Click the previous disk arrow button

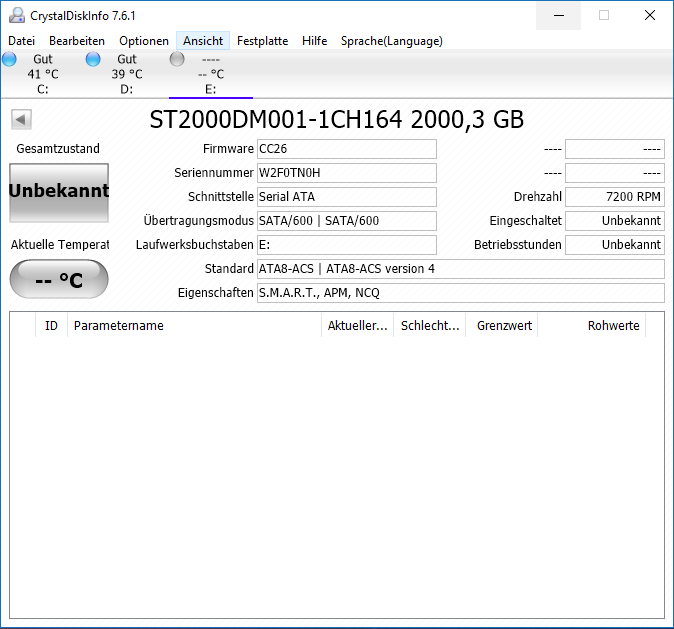click(21, 119)
